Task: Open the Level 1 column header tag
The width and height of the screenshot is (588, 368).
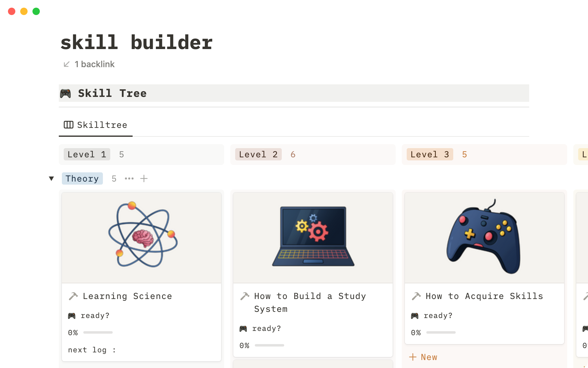Action: pos(87,154)
